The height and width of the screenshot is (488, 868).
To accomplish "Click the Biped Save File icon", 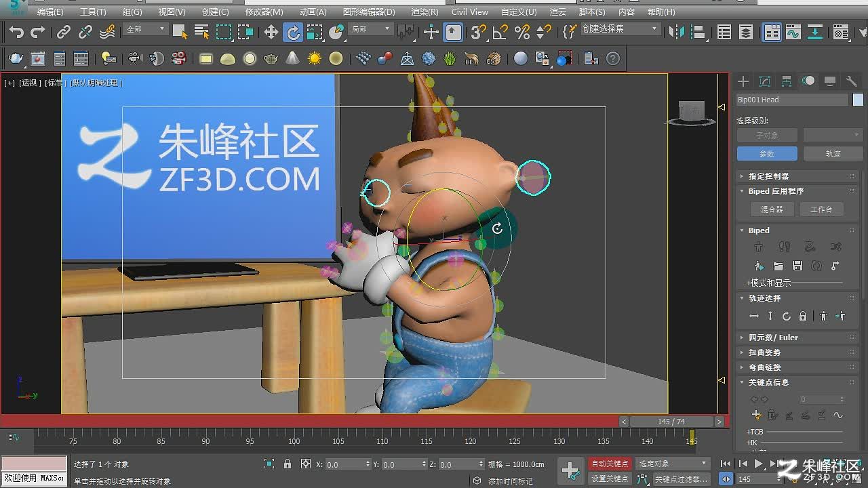I will click(797, 266).
